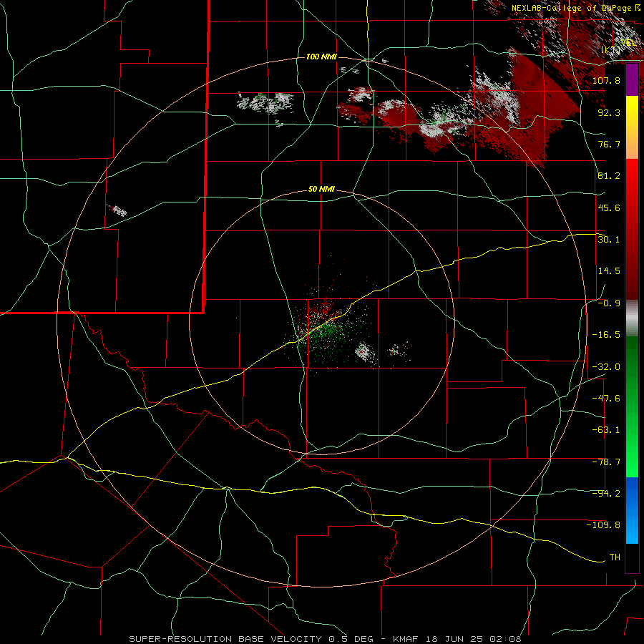Click the VEL legend title

point(628,42)
